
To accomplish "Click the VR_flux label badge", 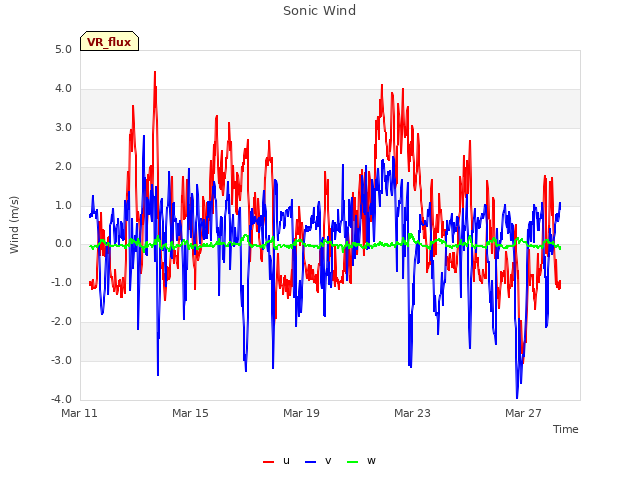I will (x=109, y=41).
